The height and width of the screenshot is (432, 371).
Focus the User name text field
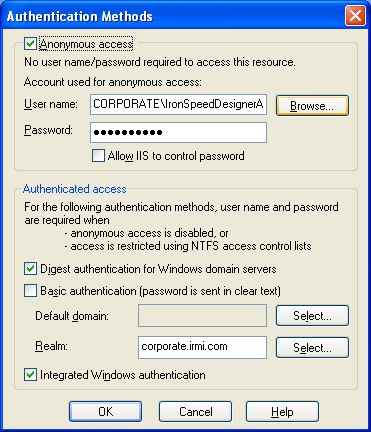pyautogui.click(x=178, y=104)
